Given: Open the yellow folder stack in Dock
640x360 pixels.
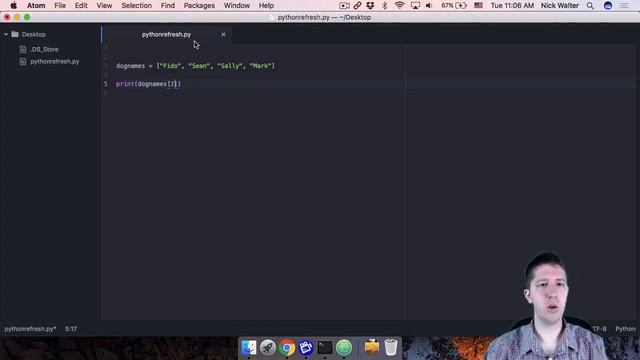Looking at the screenshot, I should point(372,347).
